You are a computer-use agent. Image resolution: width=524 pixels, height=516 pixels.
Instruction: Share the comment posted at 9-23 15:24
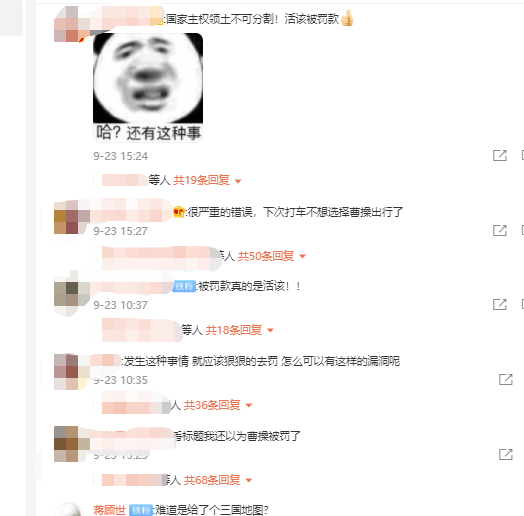point(500,155)
